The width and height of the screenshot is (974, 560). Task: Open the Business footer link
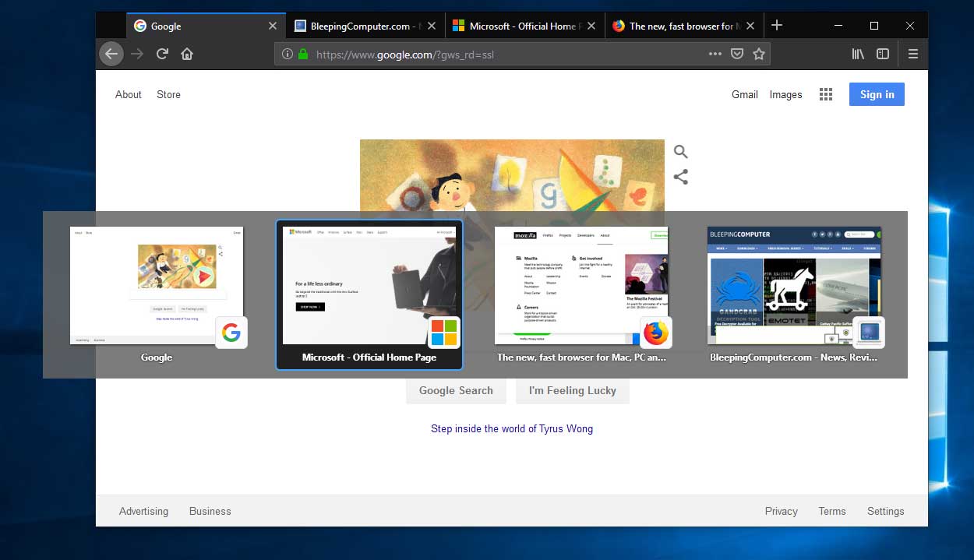(210, 511)
